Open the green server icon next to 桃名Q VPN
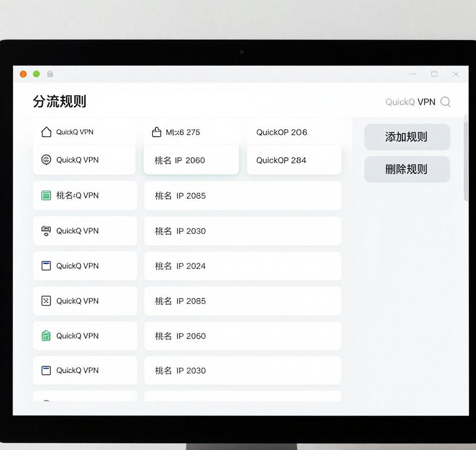Image resolution: width=476 pixels, height=450 pixels. pyautogui.click(x=46, y=195)
